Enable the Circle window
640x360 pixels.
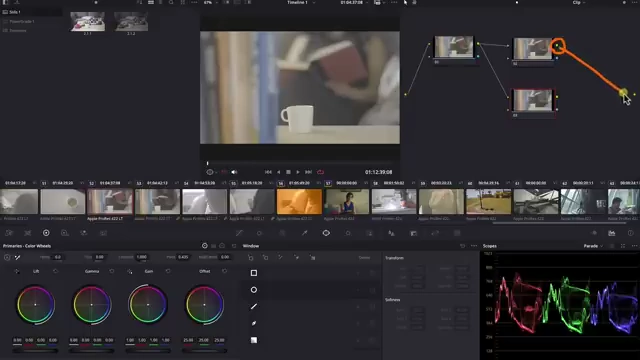tap(254, 290)
